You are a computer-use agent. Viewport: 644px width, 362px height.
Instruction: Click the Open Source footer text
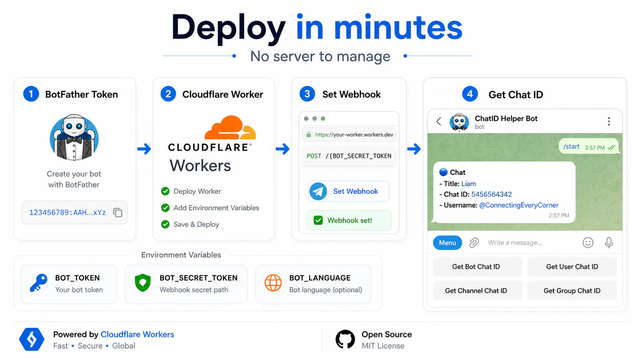pyautogui.click(x=387, y=334)
